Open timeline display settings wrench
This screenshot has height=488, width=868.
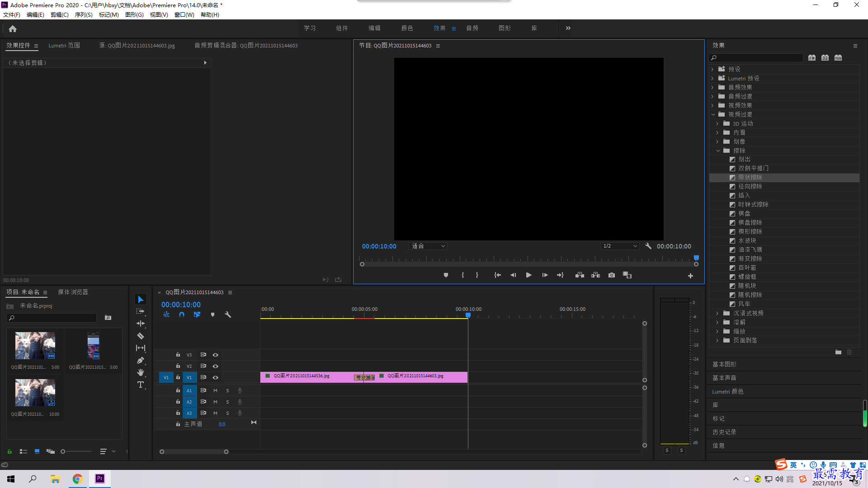(228, 314)
